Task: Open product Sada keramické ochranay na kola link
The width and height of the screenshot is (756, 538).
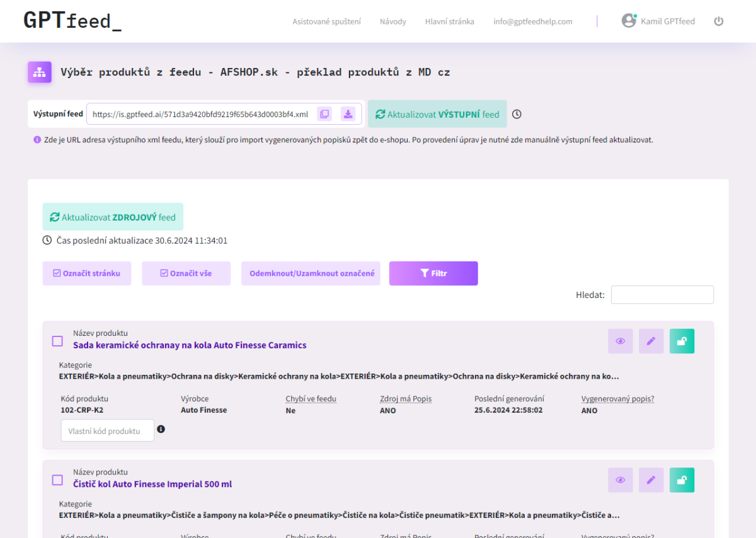Action: tap(190, 345)
